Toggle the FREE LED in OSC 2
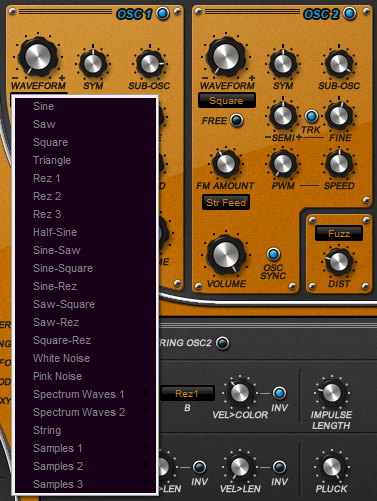 (237, 120)
